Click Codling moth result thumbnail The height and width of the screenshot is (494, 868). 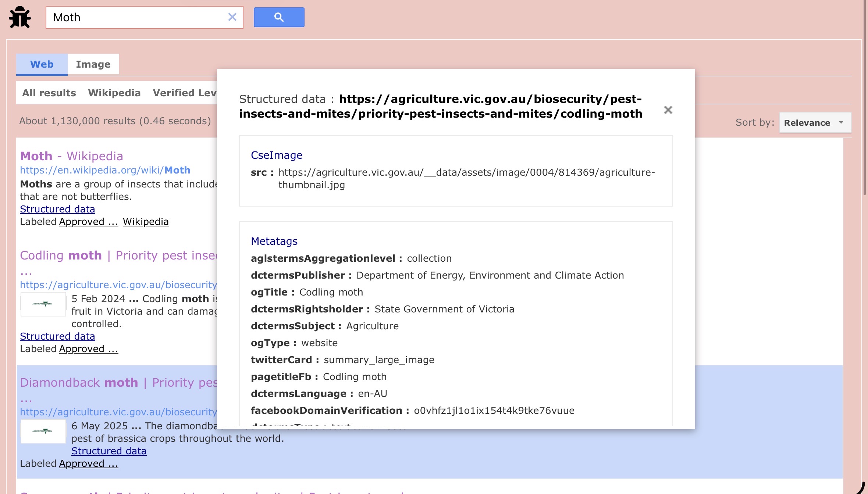[x=43, y=304]
